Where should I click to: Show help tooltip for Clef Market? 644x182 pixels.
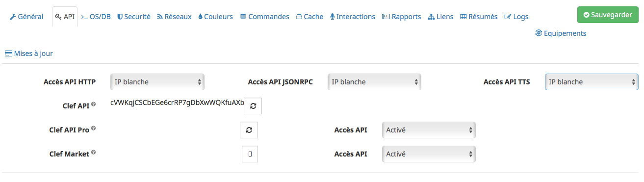click(x=93, y=153)
